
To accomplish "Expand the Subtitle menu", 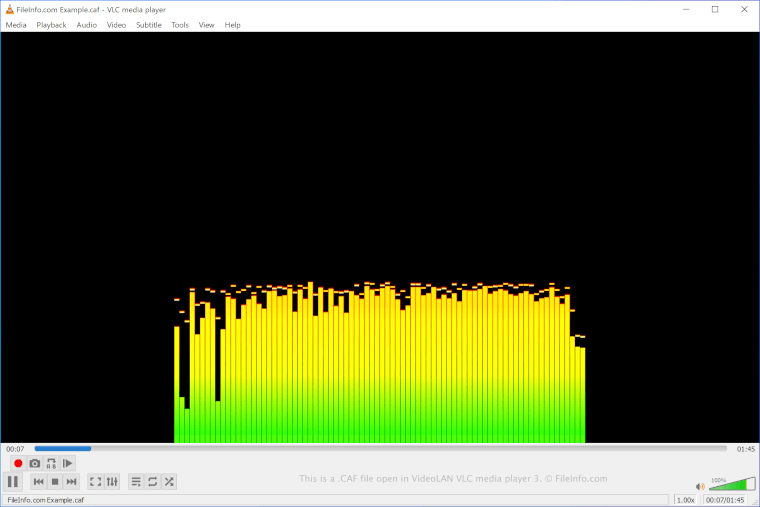I will pos(149,25).
